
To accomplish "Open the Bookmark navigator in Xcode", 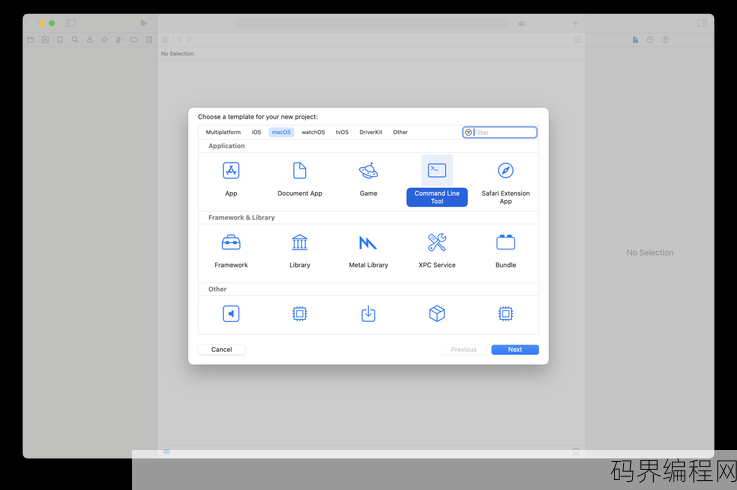I will click(60, 40).
